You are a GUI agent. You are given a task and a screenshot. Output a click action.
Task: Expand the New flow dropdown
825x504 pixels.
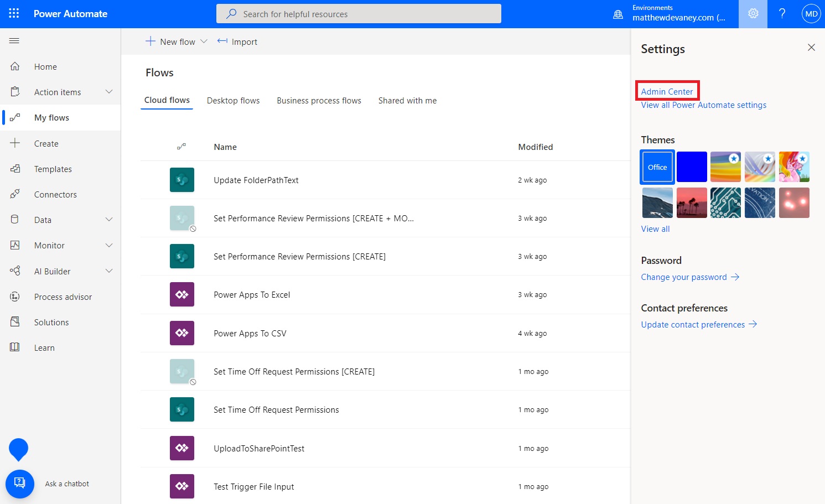click(204, 41)
